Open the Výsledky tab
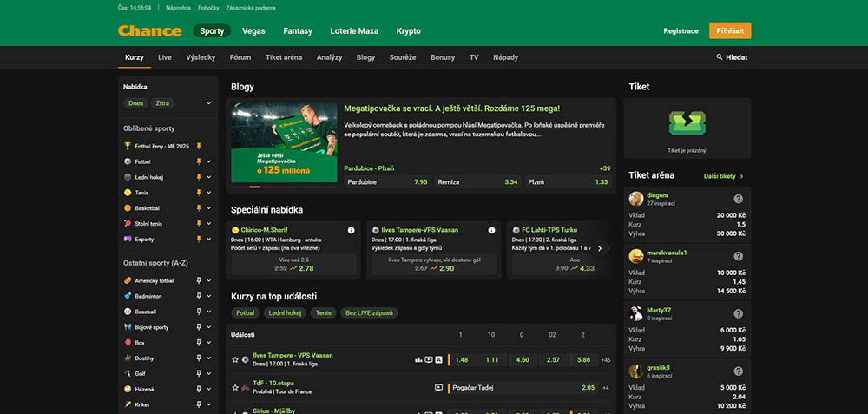 (x=201, y=57)
